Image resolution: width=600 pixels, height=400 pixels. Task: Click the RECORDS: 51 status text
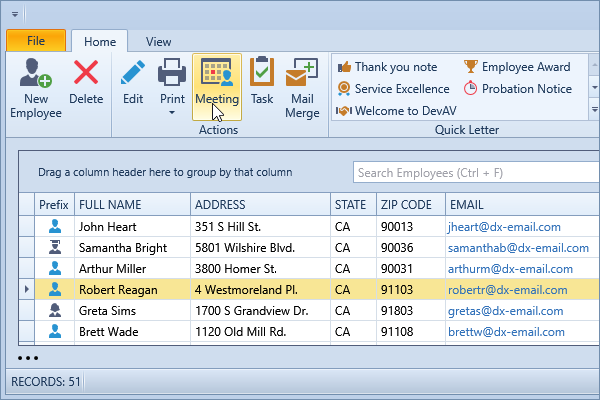click(46, 382)
